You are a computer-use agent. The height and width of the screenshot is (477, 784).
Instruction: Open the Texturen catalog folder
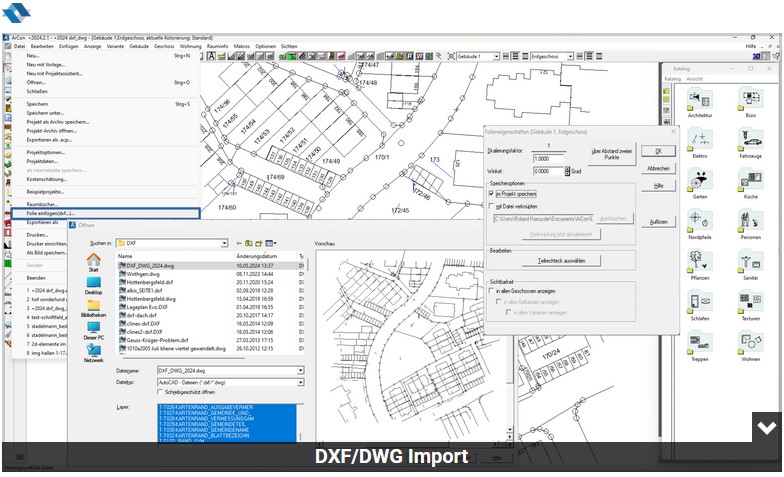(750, 305)
